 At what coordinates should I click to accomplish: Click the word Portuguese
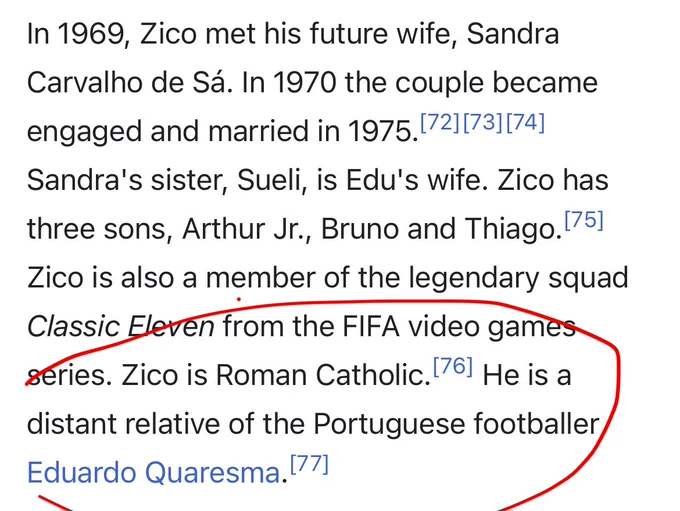(389, 424)
